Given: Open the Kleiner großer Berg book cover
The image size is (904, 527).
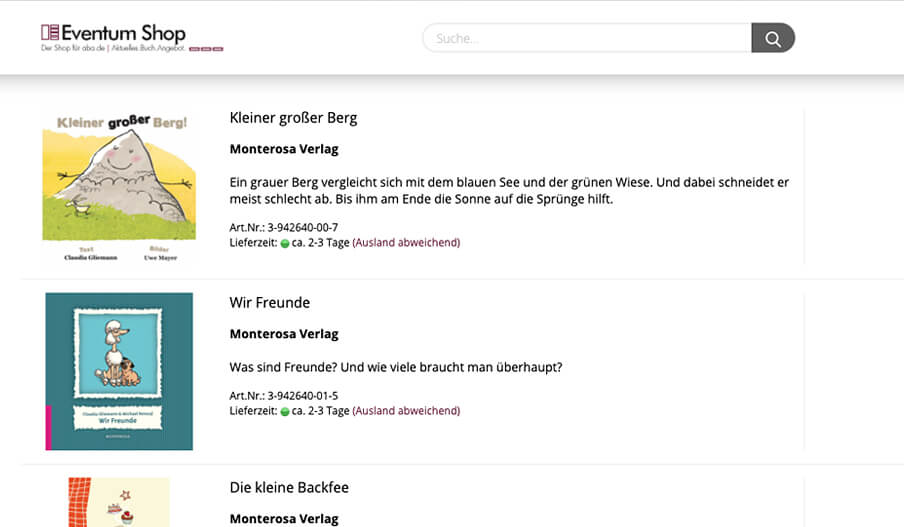Looking at the screenshot, I should (x=119, y=187).
